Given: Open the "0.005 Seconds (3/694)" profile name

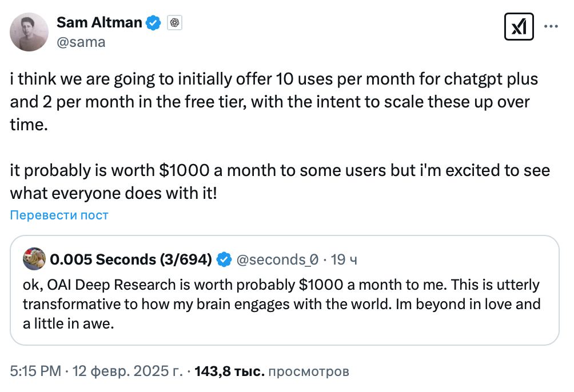Looking at the screenshot, I should click(x=131, y=260).
